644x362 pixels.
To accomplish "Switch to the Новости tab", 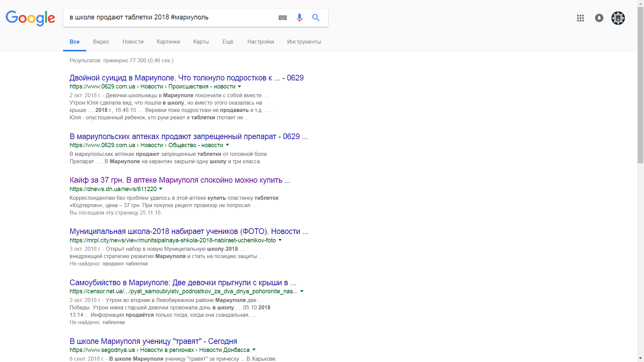I will point(133,42).
